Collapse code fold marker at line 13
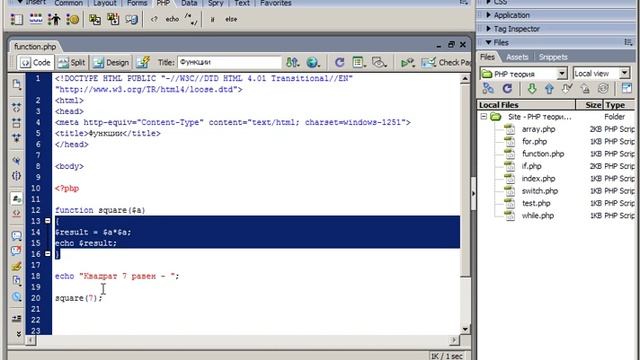 click(x=48, y=221)
